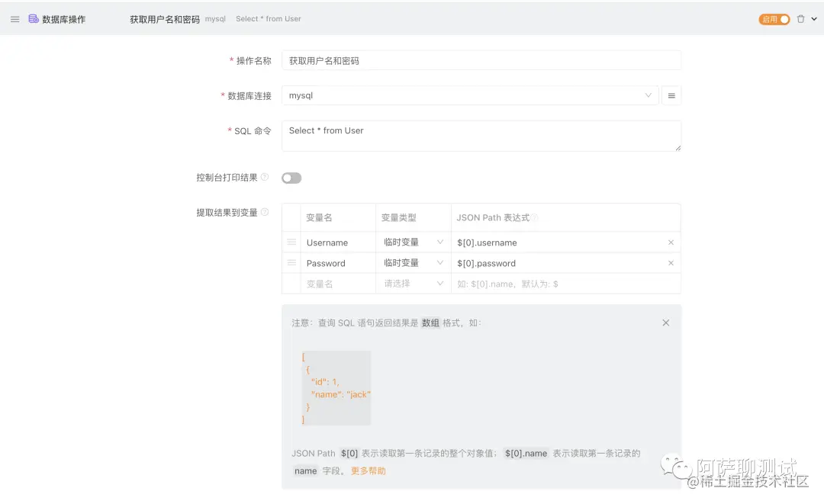Dismiss the 注意 notice box
Viewport: 824px width, 504px height.
[x=665, y=322]
